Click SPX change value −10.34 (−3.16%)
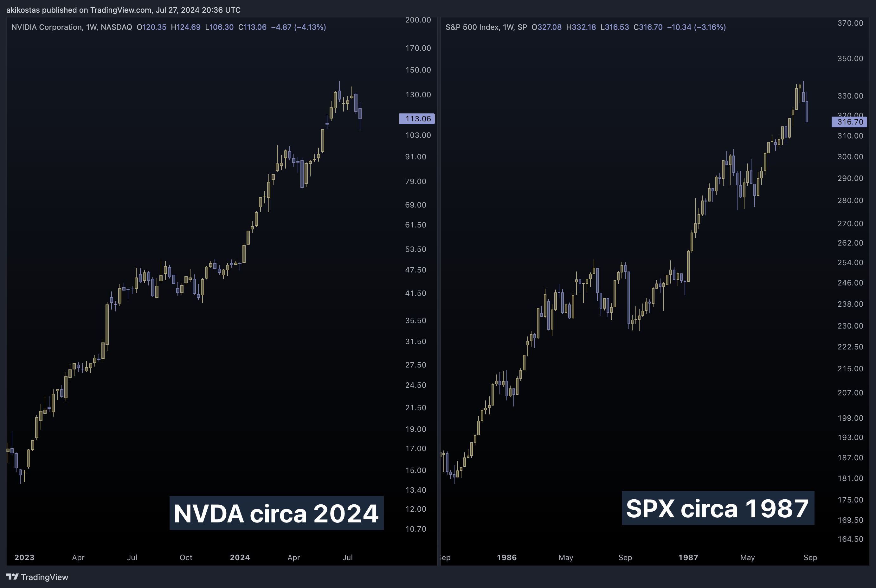The width and height of the screenshot is (876, 588). [x=696, y=27]
